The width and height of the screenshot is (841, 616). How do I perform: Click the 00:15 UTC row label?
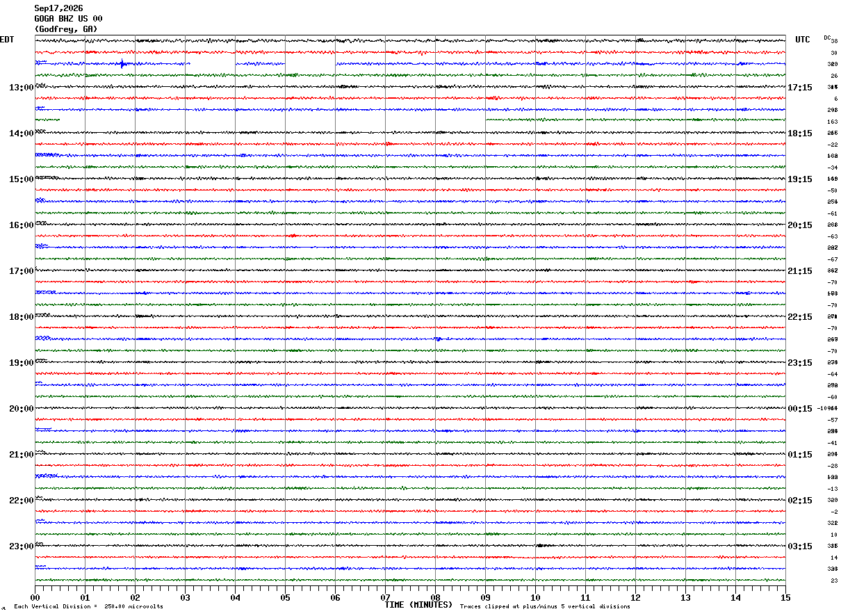point(800,409)
